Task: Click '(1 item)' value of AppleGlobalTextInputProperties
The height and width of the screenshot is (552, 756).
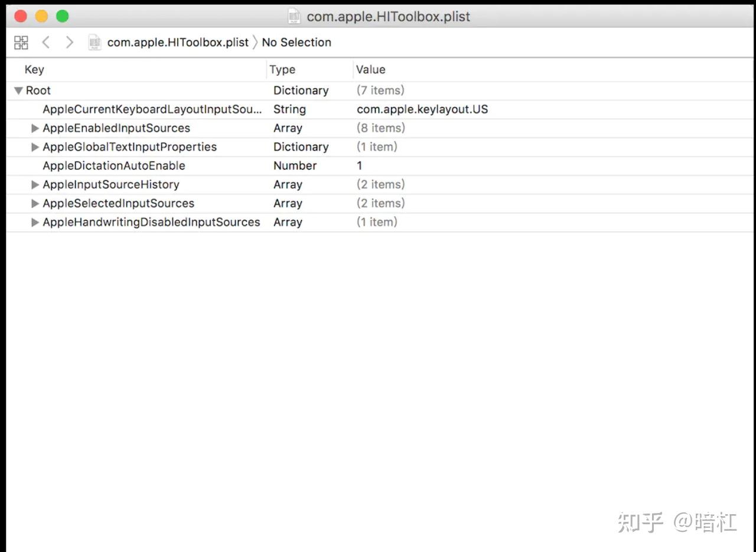Action: tap(377, 147)
